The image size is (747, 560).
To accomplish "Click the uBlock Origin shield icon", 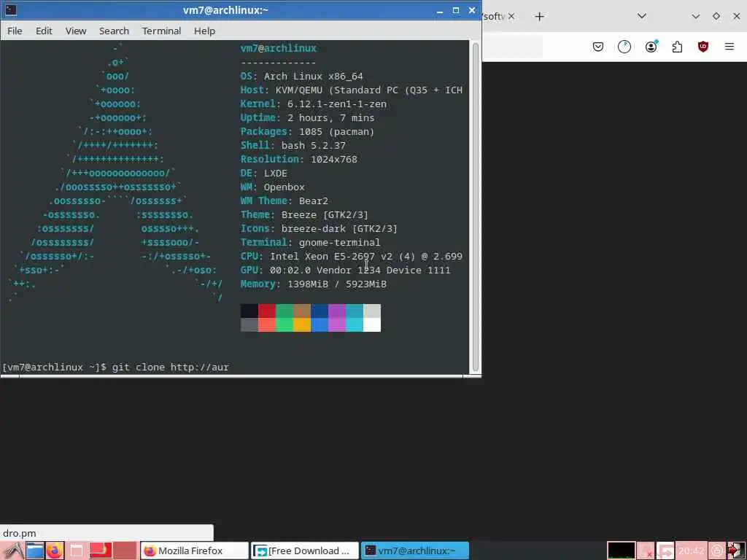I will click(x=703, y=46).
